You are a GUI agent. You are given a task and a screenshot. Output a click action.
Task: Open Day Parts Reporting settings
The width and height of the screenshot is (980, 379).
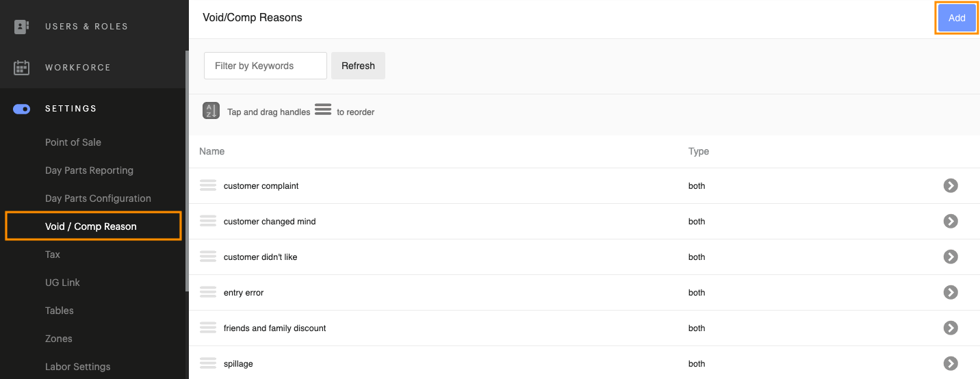click(x=89, y=170)
